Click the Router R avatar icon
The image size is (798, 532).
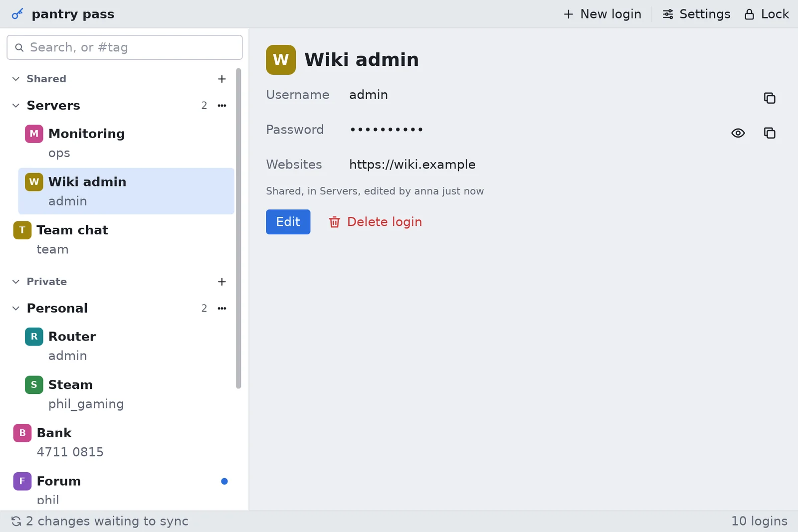click(34, 337)
